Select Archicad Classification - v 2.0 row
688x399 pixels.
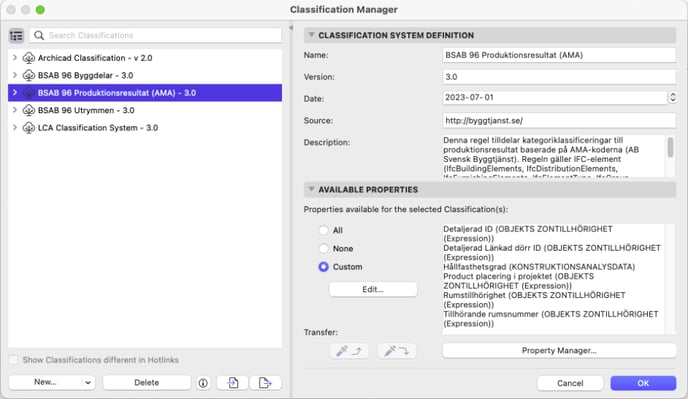coord(145,58)
